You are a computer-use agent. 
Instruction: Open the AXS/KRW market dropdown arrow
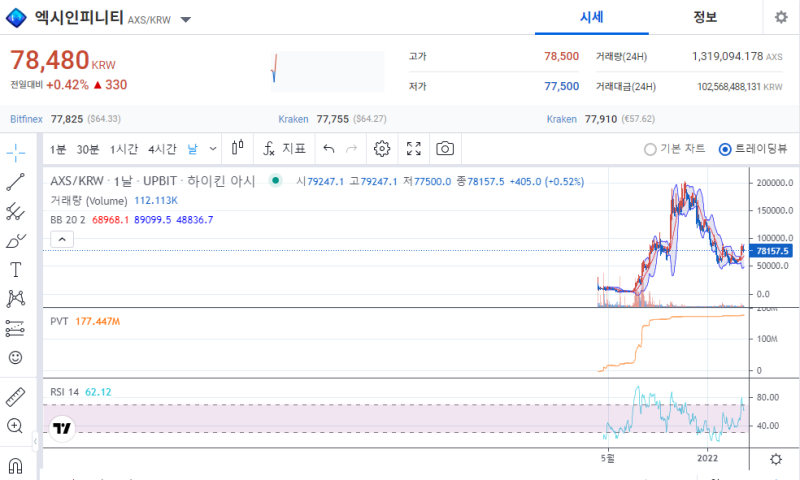[x=186, y=20]
